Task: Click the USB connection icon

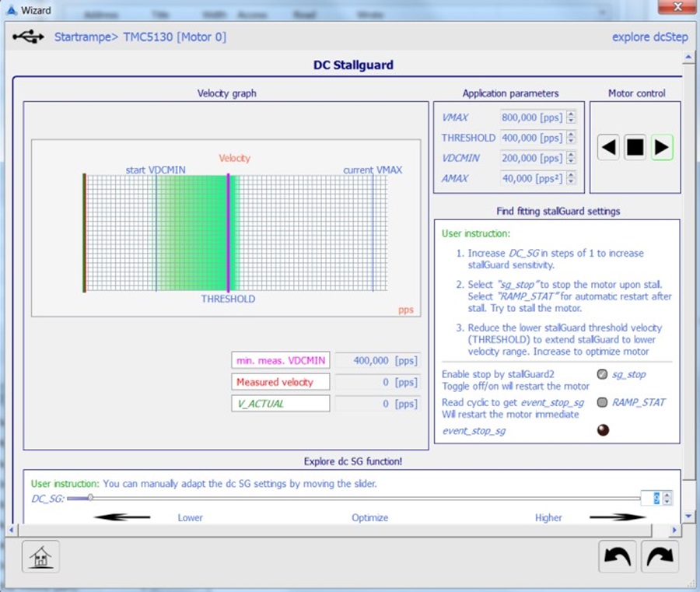Action: 28,37
